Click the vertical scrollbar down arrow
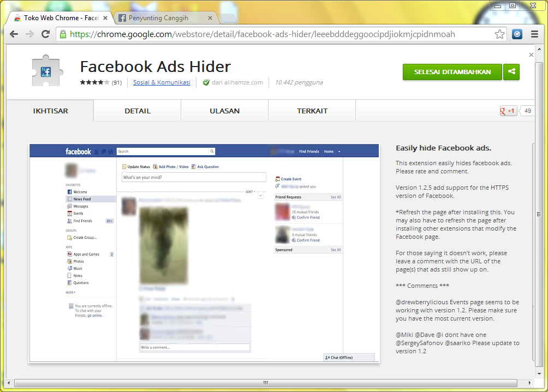This screenshot has height=392, width=548. tap(539, 373)
